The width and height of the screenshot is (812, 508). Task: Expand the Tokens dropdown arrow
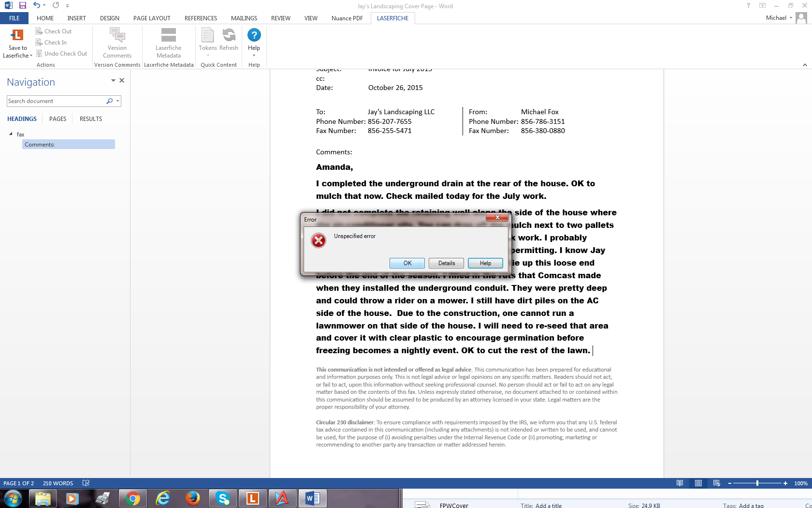coord(208,55)
